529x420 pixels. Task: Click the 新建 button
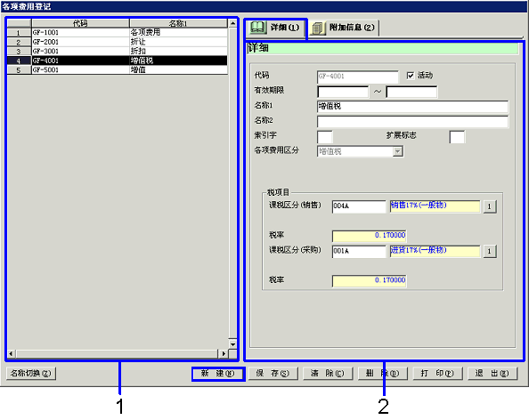(218, 374)
